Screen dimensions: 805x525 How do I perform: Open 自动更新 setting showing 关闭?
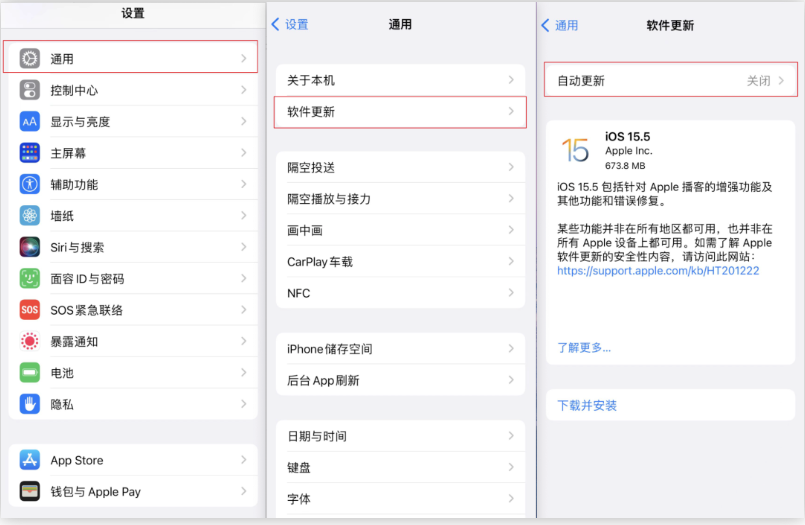tap(670, 80)
